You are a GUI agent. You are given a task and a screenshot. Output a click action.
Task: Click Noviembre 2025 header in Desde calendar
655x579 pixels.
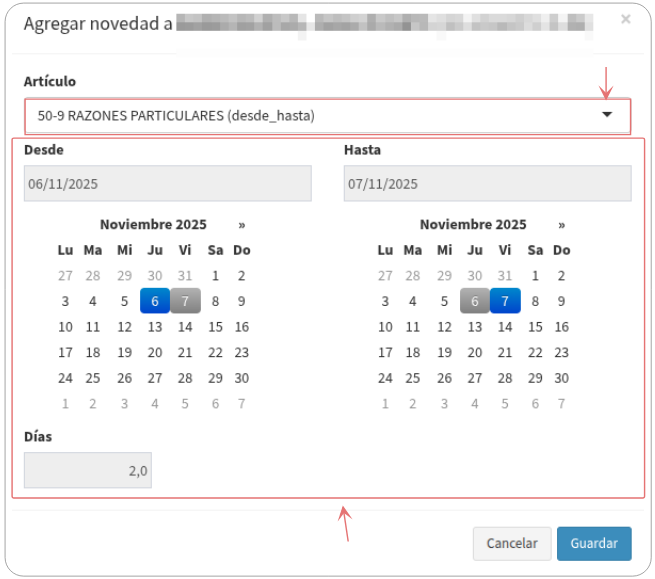point(153,225)
